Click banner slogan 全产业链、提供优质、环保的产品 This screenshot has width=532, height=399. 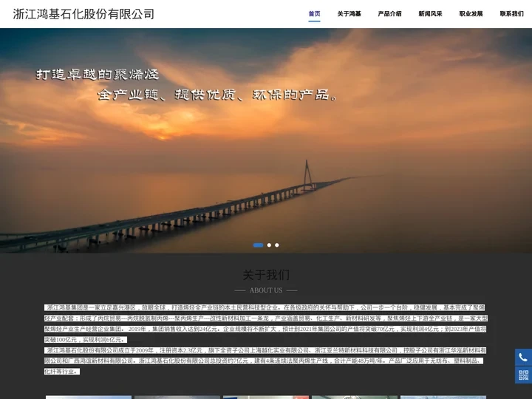point(218,95)
